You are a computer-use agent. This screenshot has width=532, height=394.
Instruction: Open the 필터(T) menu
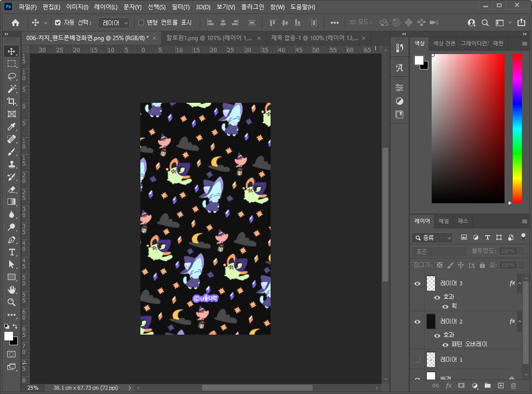pos(180,7)
